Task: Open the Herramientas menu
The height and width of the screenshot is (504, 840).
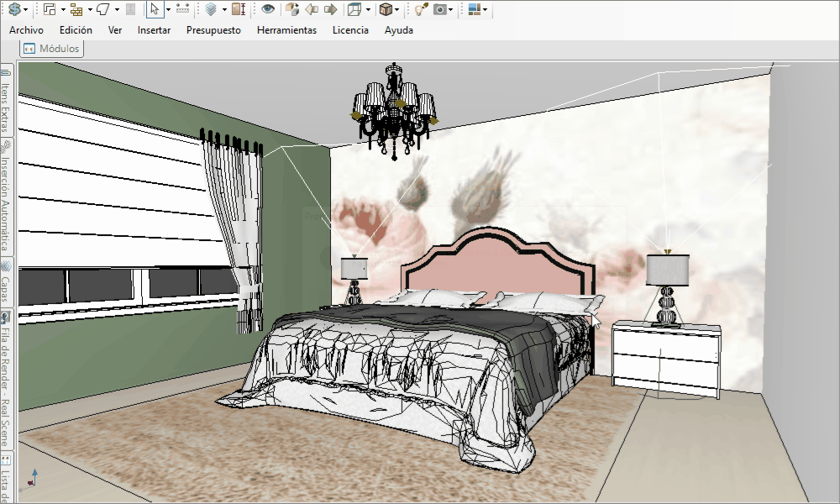Action: point(286,30)
